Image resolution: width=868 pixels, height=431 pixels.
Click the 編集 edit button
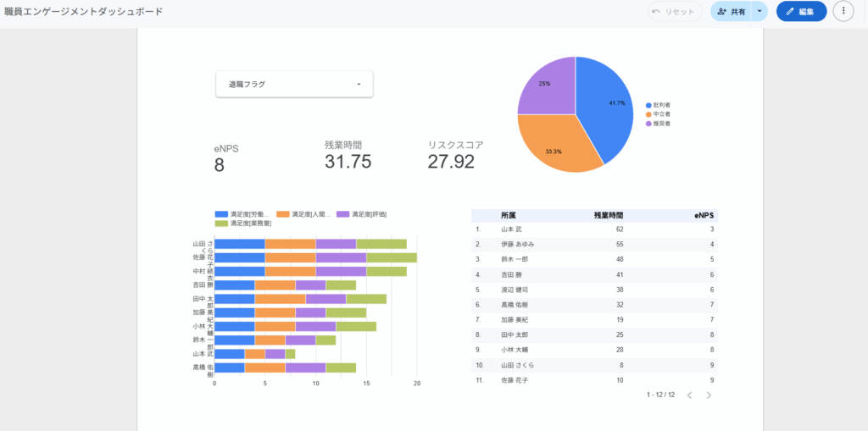(x=800, y=12)
